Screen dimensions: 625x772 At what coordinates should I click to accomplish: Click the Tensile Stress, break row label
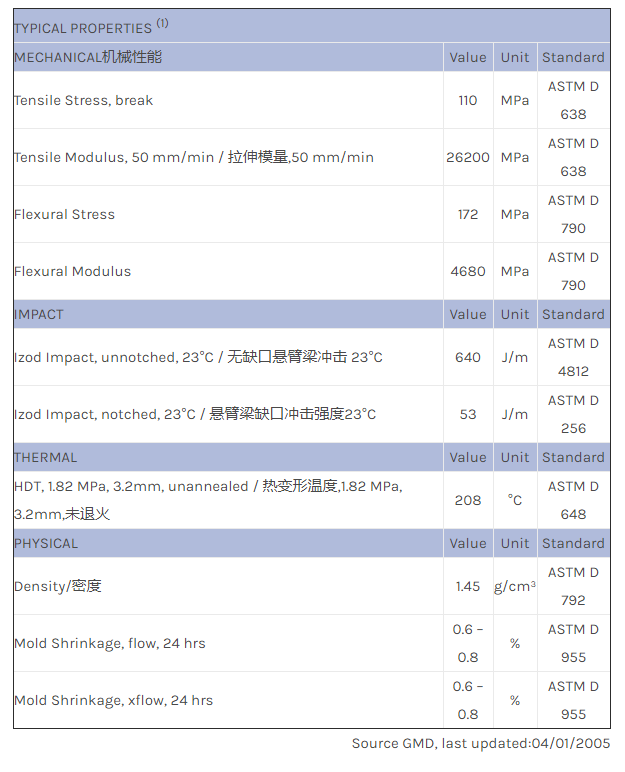[x=84, y=100]
